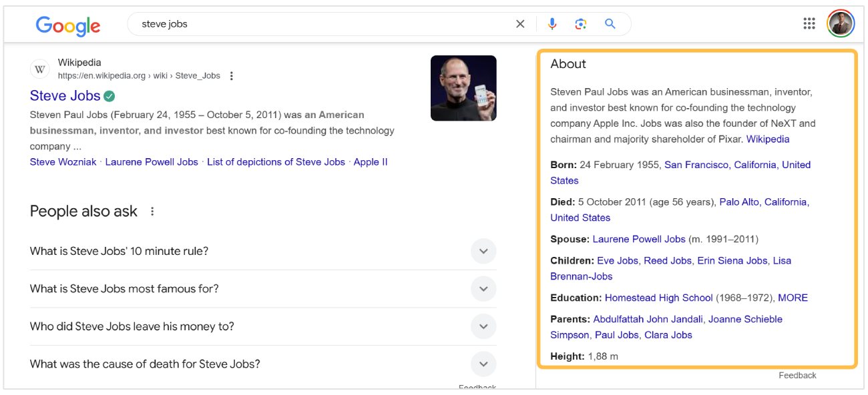Open People also ask options menu
Image resolution: width=868 pixels, height=395 pixels.
152,212
